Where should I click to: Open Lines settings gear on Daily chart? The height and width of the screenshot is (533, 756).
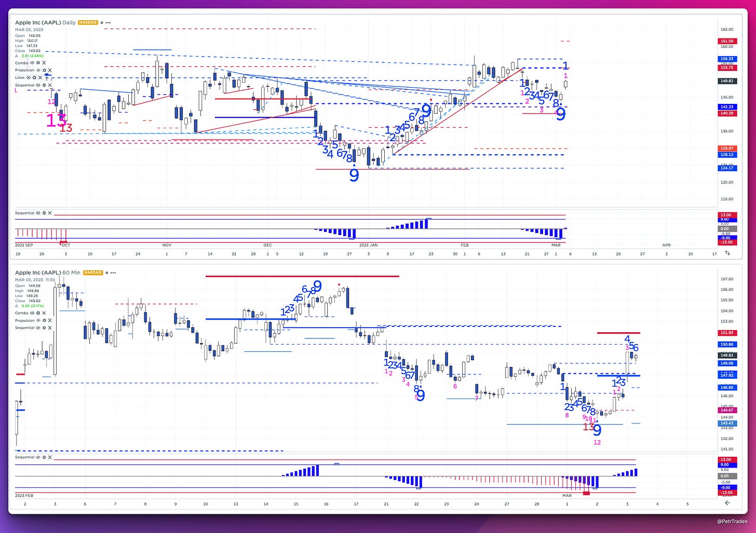coord(34,78)
